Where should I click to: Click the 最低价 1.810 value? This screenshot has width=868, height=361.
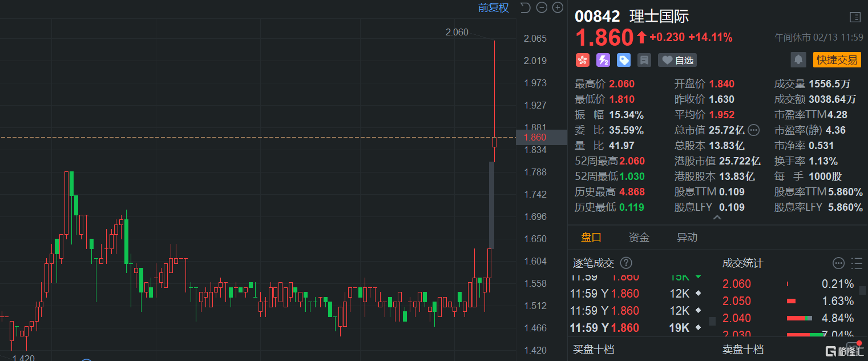[621, 99]
